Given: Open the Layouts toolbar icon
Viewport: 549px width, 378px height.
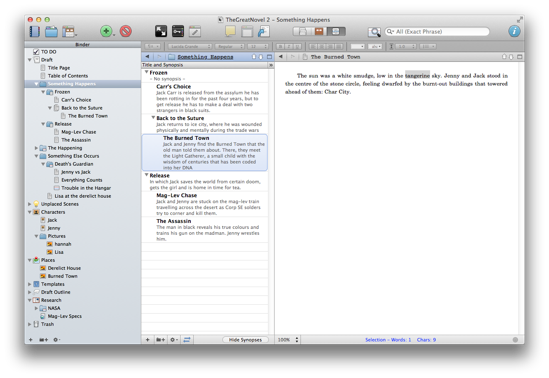Looking at the screenshot, I should pyautogui.click(x=69, y=32).
